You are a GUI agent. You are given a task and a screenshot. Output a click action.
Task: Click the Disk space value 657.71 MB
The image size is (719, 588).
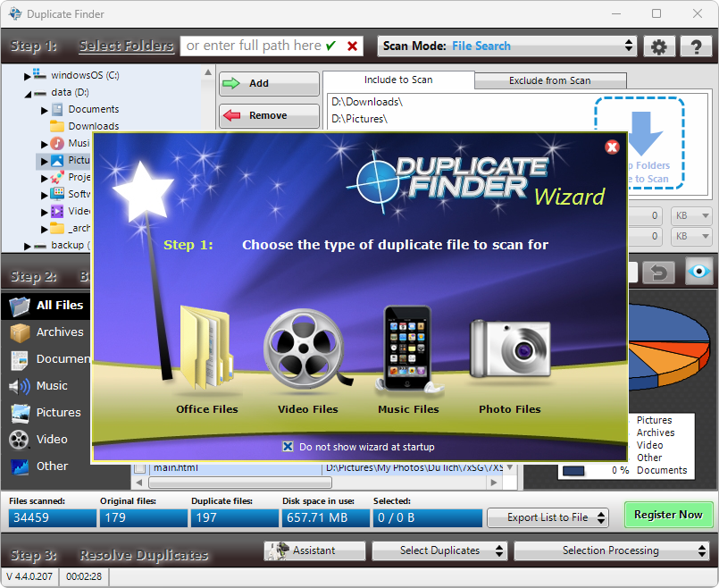[x=326, y=517]
